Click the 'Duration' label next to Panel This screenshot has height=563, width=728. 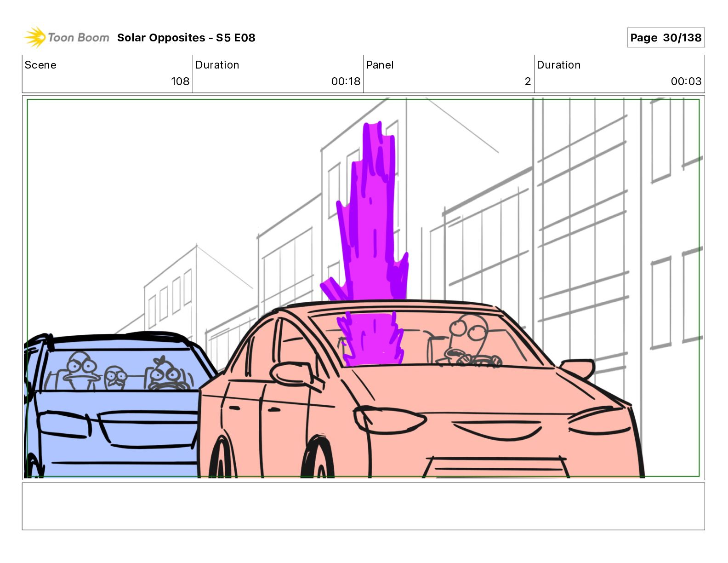point(559,65)
